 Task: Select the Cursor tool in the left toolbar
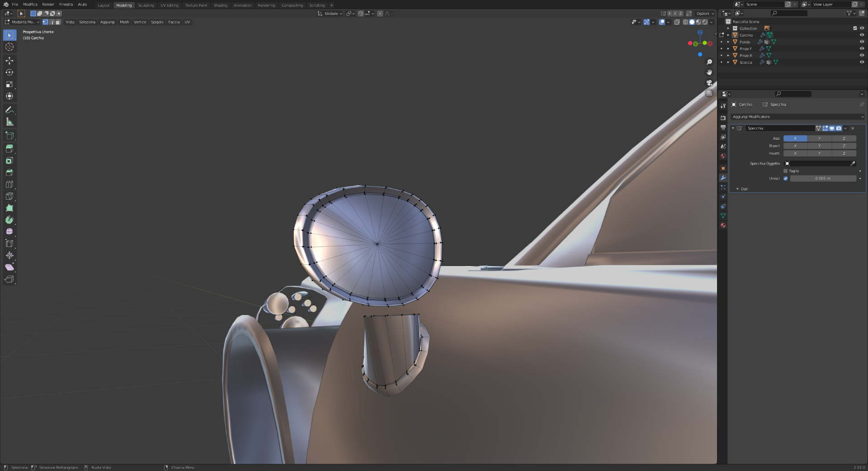[x=9, y=47]
